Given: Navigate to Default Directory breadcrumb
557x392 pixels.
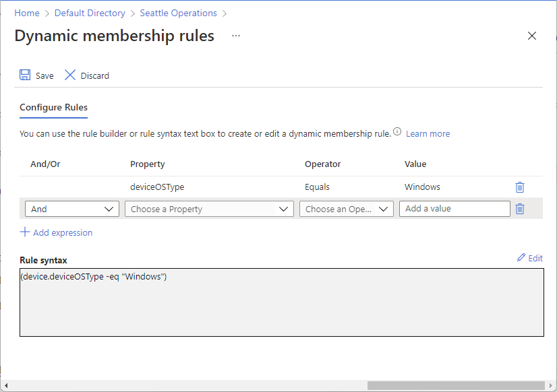Looking at the screenshot, I should pyautogui.click(x=90, y=13).
